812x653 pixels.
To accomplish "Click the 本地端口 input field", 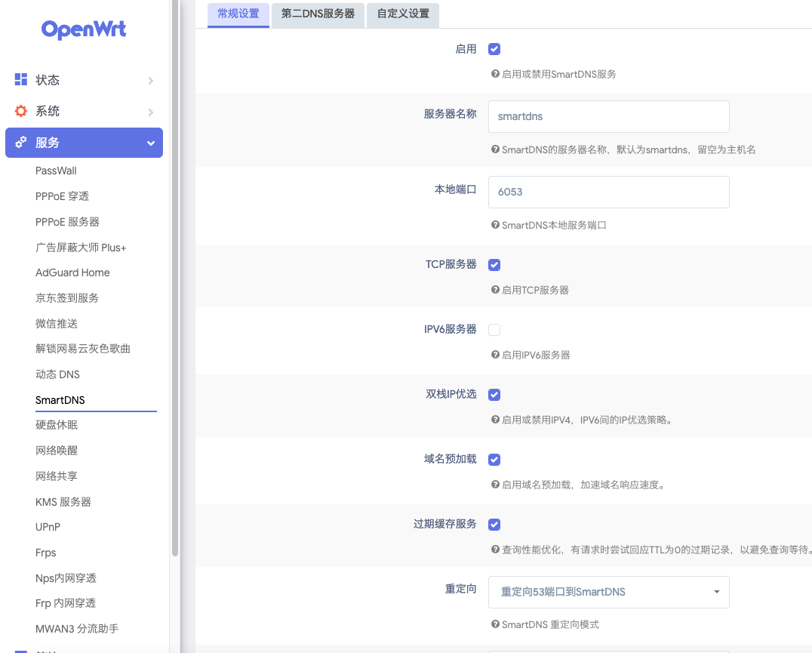I will click(x=608, y=192).
